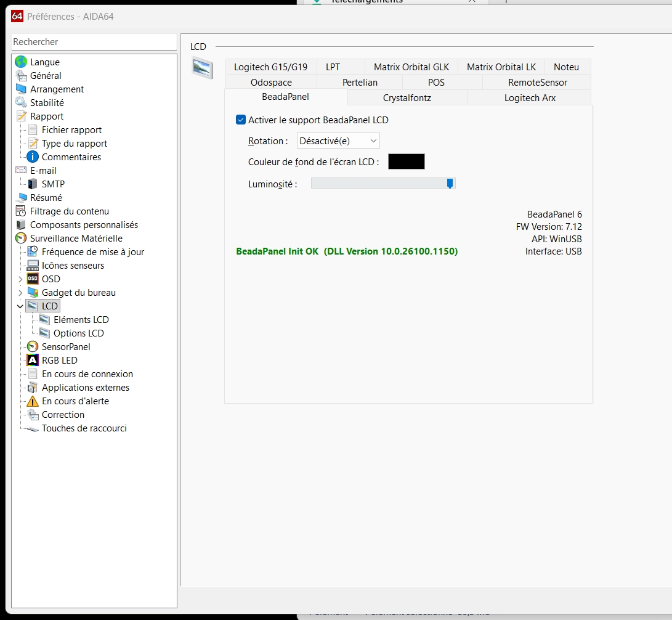Open the Rotation dropdown
The height and width of the screenshot is (620, 672).
pyautogui.click(x=338, y=141)
